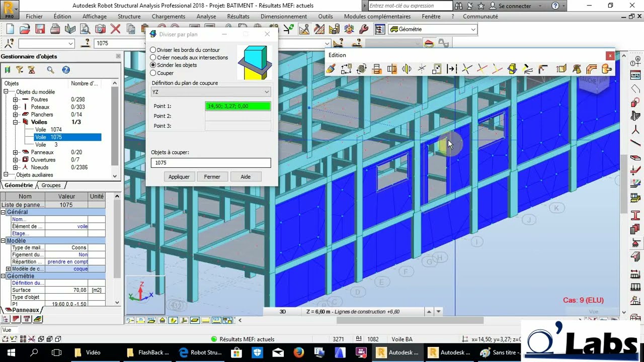Click the scale tool in Edition toolbar
644x362 pixels.
(x=437, y=69)
